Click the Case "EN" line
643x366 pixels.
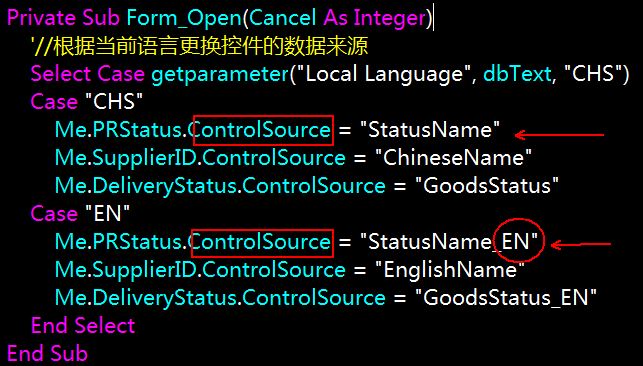point(80,214)
